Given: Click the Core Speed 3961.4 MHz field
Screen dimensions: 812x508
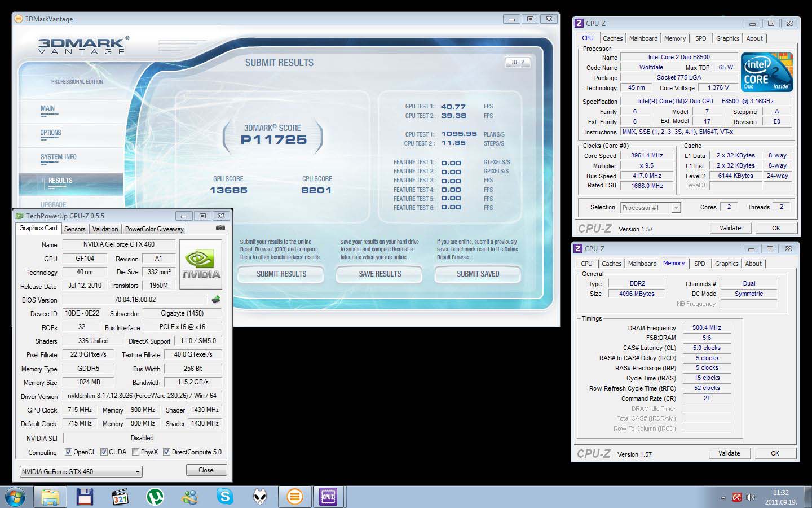Looking at the screenshot, I should (647, 155).
